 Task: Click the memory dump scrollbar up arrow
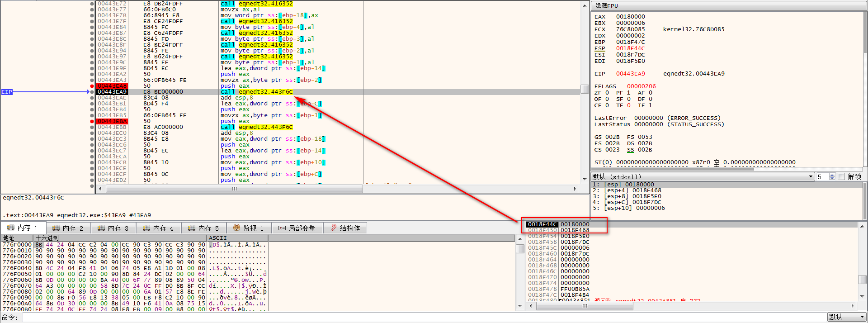520,238
